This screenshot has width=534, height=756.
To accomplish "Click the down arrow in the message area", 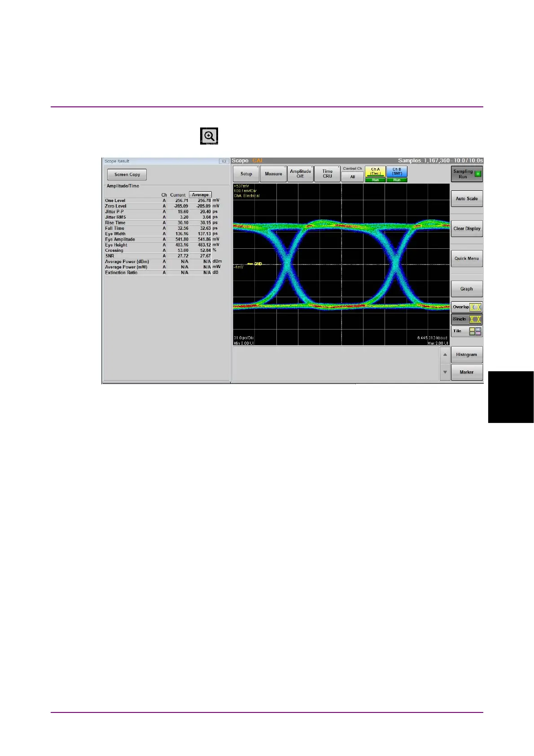I will click(x=445, y=372).
